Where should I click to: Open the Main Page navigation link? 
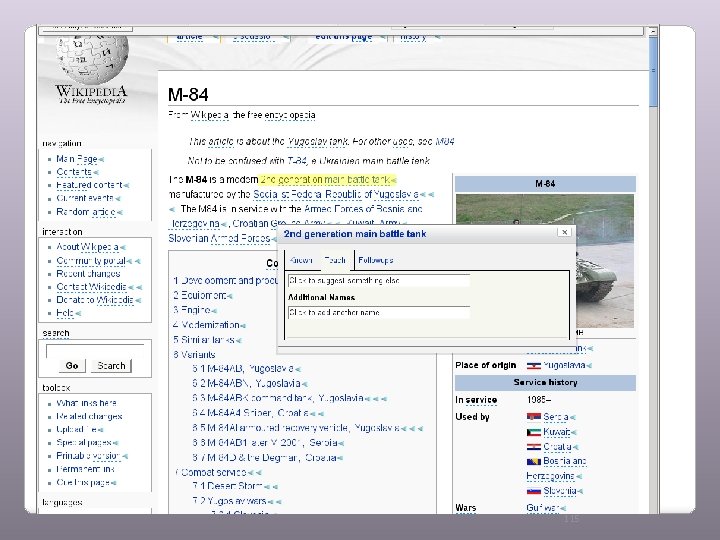tap(77, 159)
